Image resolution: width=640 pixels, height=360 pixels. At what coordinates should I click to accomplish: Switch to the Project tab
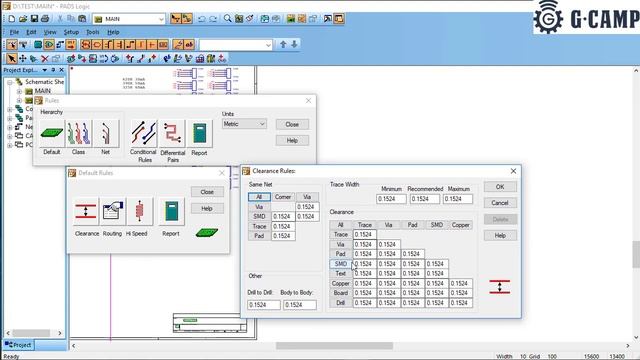click(x=18, y=345)
